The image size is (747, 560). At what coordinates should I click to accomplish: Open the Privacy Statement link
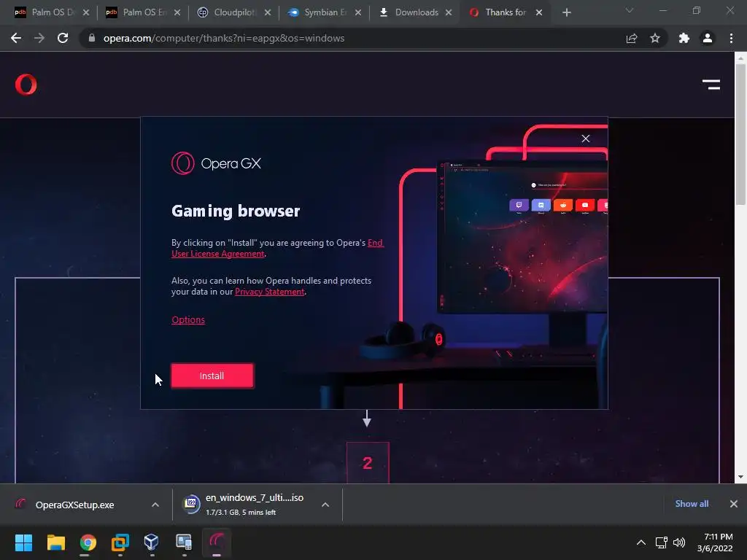[x=270, y=292]
